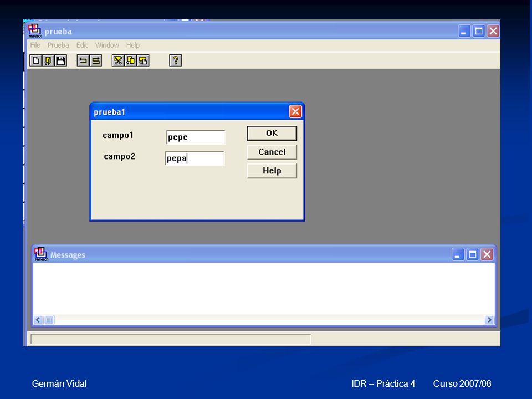Click the Help question mark icon
The height and width of the screenshot is (399, 532).
[176, 61]
